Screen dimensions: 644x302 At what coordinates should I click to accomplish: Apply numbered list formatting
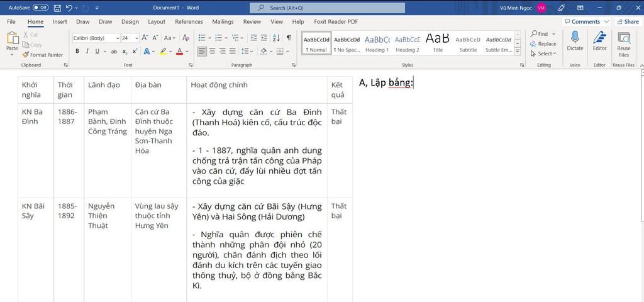(218, 38)
